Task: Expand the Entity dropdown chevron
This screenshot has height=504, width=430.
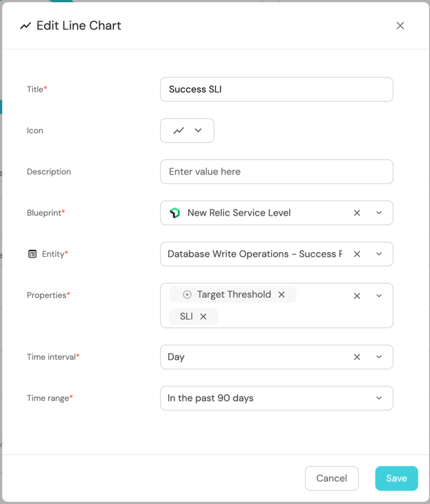Action: pyautogui.click(x=379, y=254)
